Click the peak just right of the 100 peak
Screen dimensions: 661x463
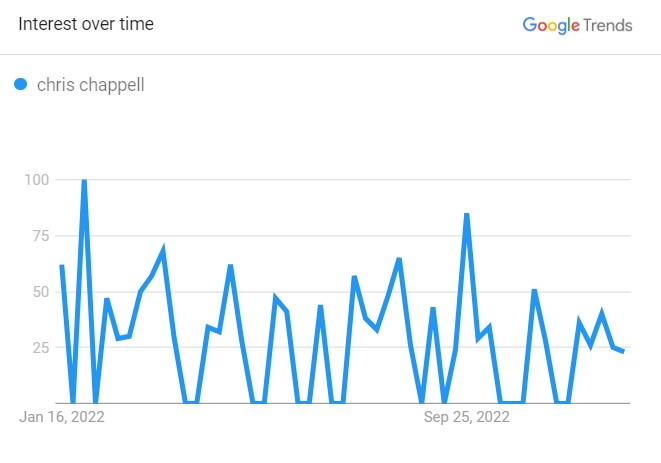pos(107,299)
